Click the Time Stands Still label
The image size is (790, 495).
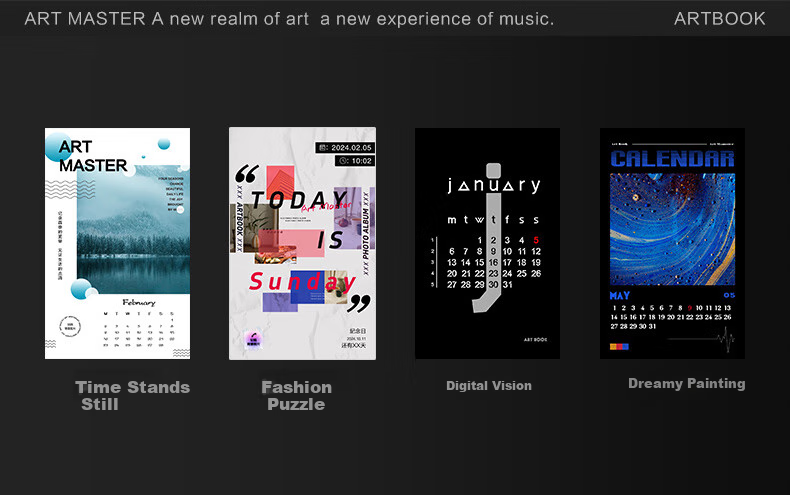[x=133, y=396]
